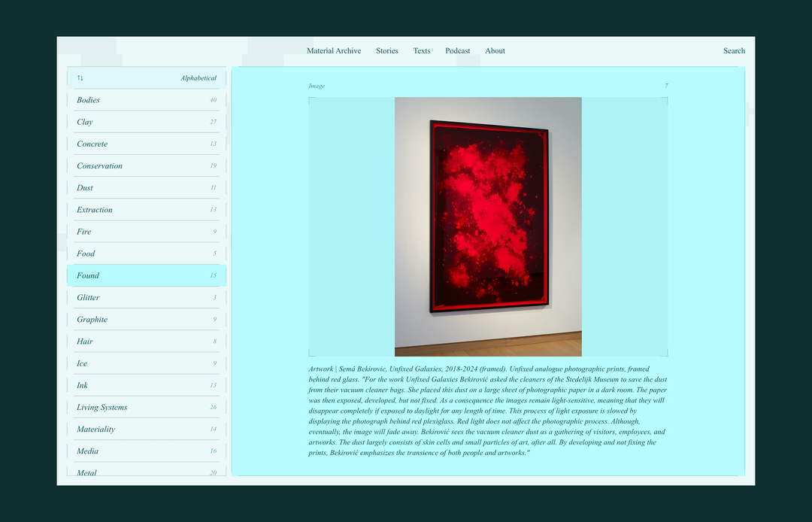Select the Clay category
This screenshot has height=522, width=812.
[147, 122]
